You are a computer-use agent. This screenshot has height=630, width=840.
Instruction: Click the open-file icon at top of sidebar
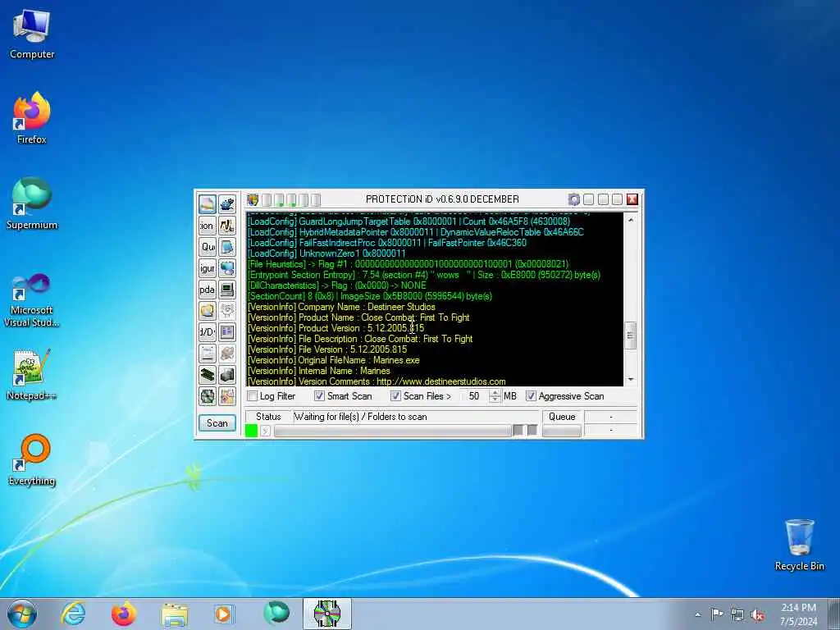pyautogui.click(x=208, y=204)
